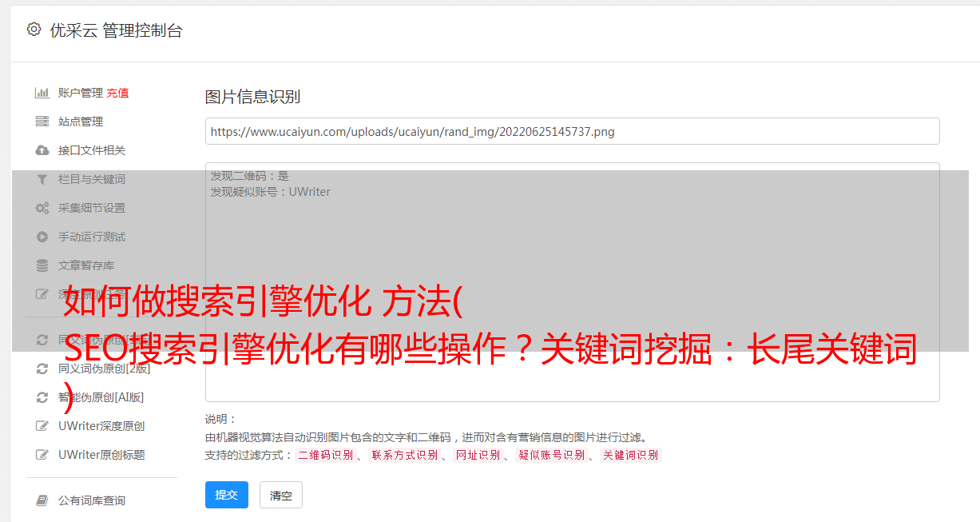Click the 清空 button
The width and height of the screenshot is (980, 522).
(x=281, y=495)
